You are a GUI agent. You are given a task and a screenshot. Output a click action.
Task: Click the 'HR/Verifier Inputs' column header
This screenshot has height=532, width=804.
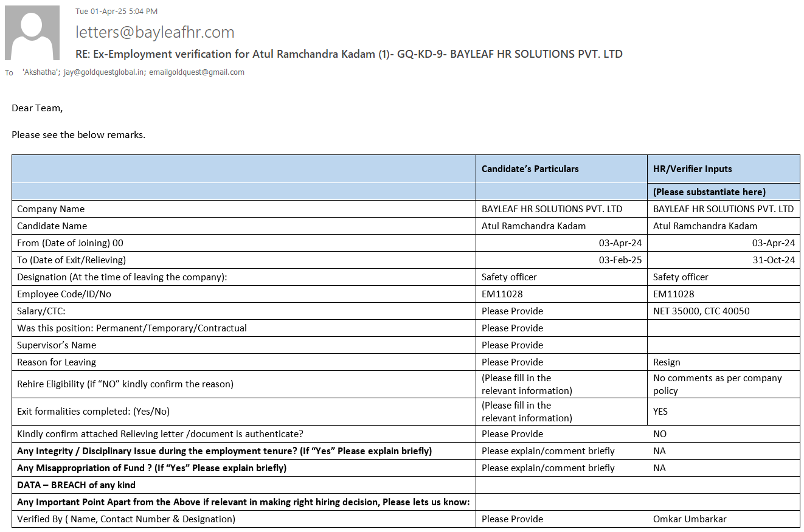click(x=693, y=169)
